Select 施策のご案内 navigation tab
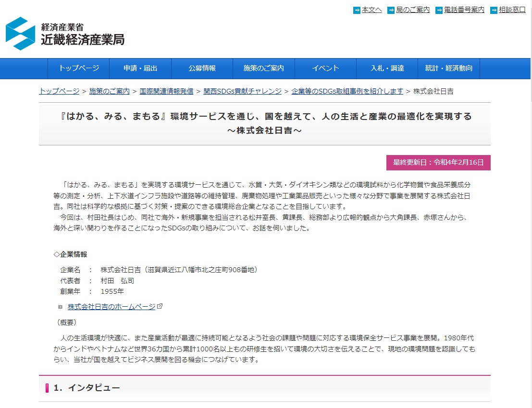This screenshot has height=408, width=532. coord(264,69)
